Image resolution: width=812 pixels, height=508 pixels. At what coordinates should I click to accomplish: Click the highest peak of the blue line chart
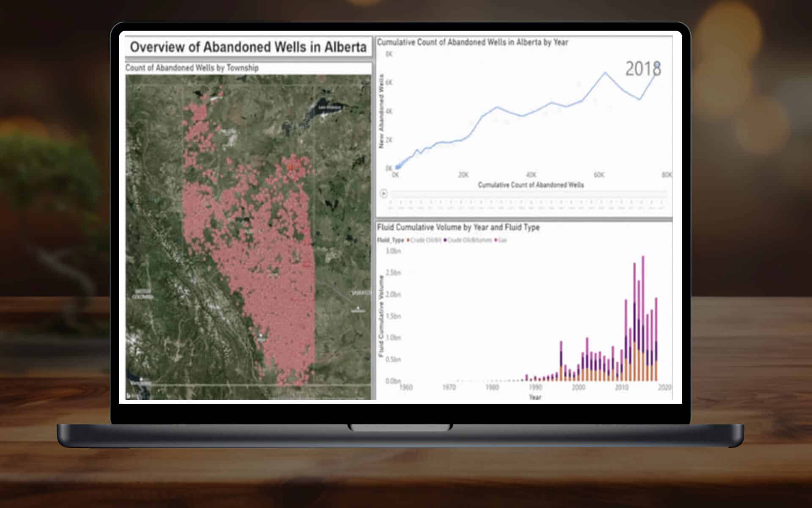click(605, 73)
